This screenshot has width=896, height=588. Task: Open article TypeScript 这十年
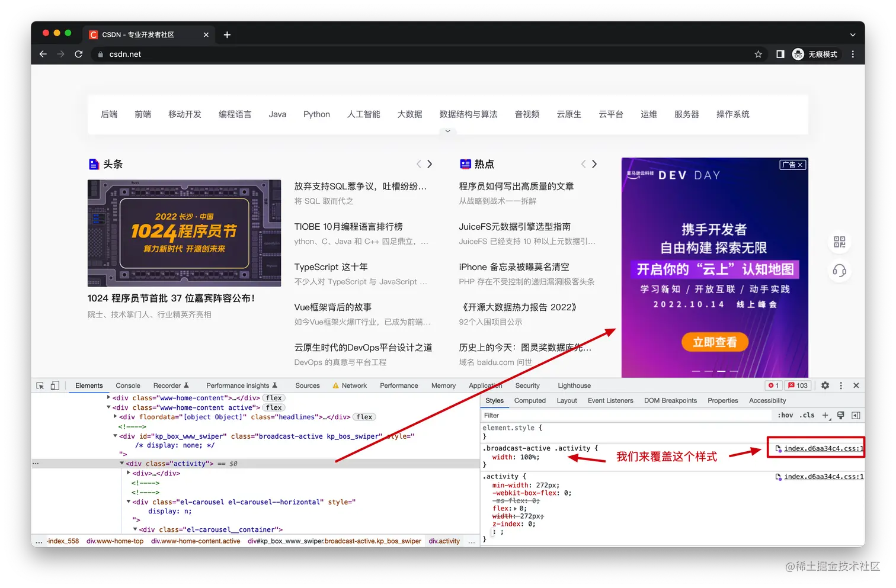331,267
